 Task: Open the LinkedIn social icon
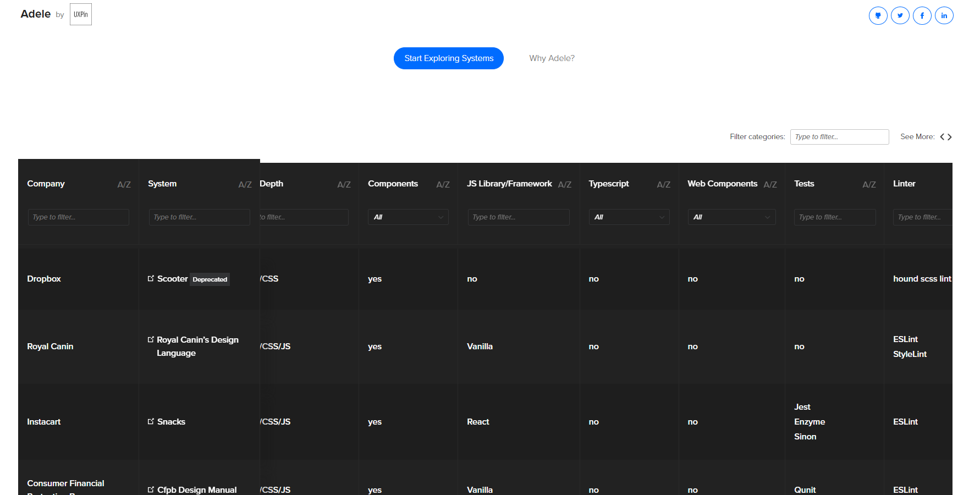point(944,15)
